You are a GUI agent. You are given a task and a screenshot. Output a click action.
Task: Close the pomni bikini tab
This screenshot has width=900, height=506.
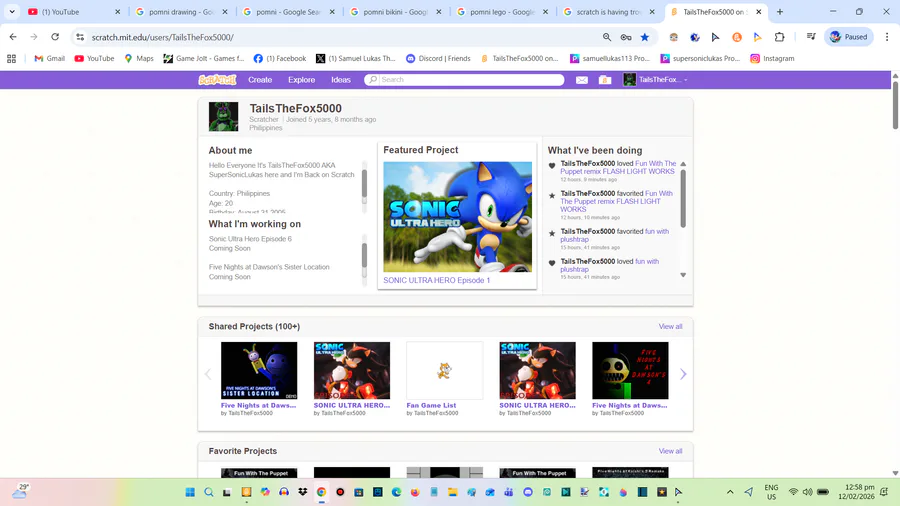[x=439, y=11]
